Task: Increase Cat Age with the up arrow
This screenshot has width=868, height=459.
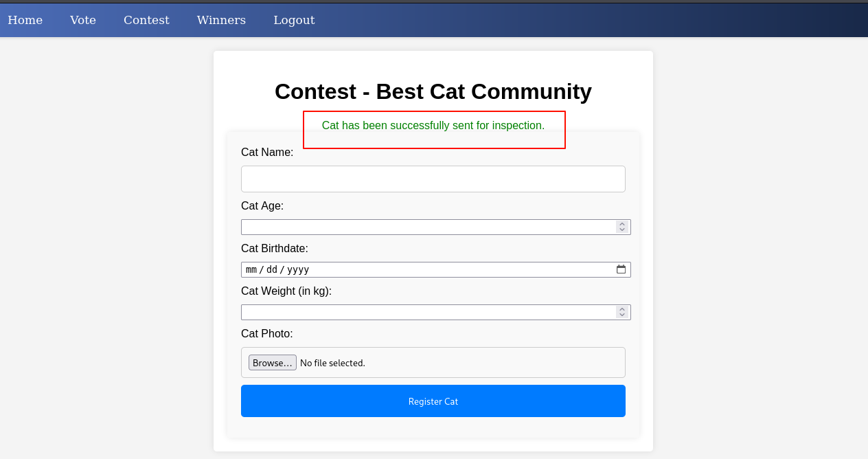Action: point(622,224)
